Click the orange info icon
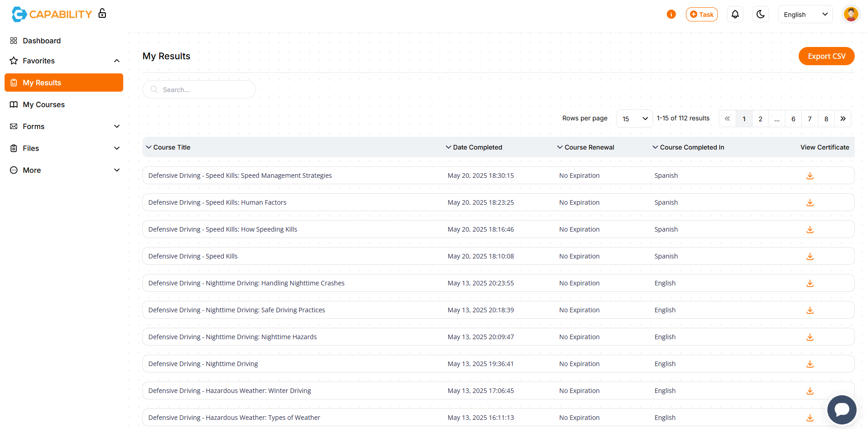Screen dimensions: 868x429 671,14
